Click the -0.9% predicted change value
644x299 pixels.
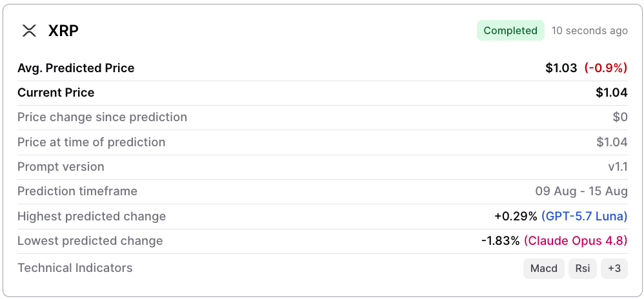tap(606, 68)
